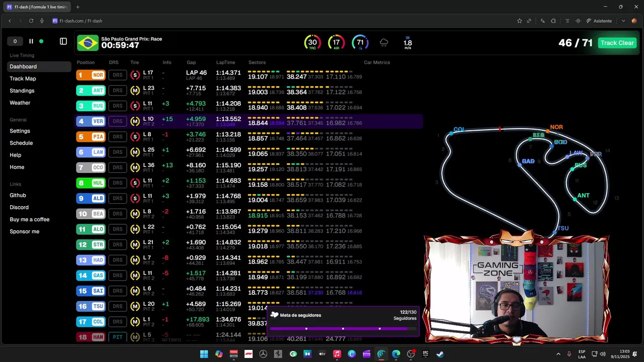This screenshot has height=362, width=644.
Task: Open the Weather page
Action: tap(20, 103)
